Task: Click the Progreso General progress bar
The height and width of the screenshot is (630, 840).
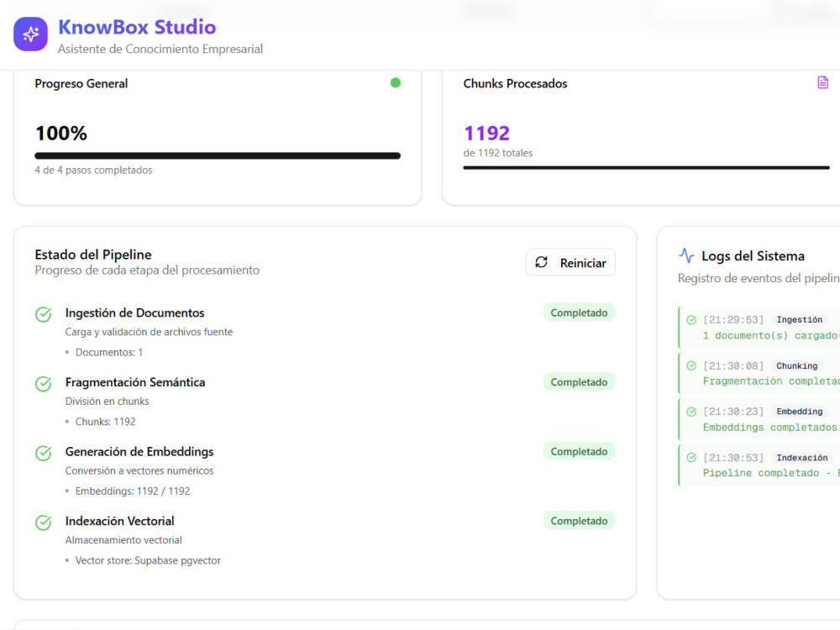Action: (218, 156)
